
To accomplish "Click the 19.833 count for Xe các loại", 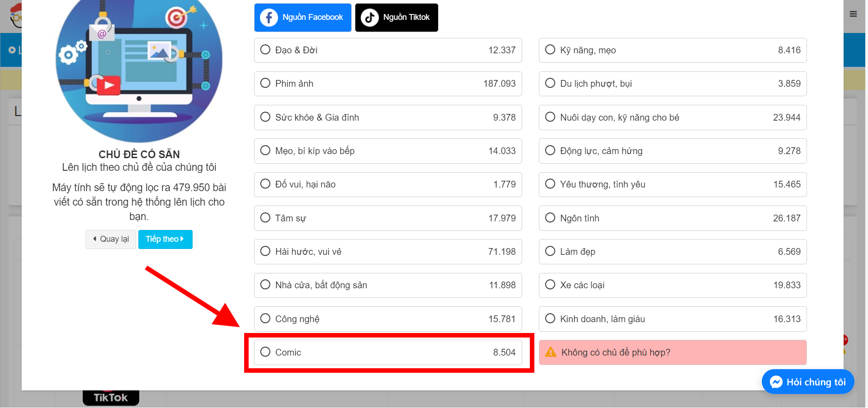I will coord(787,285).
